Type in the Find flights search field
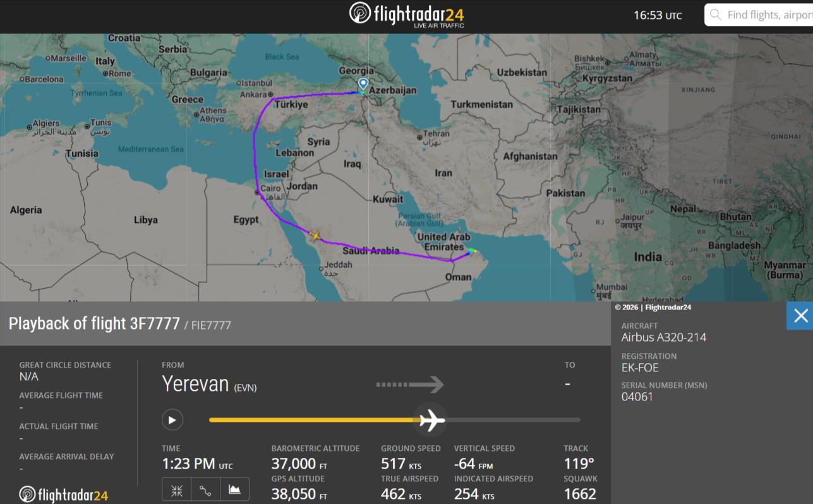 pos(768,15)
